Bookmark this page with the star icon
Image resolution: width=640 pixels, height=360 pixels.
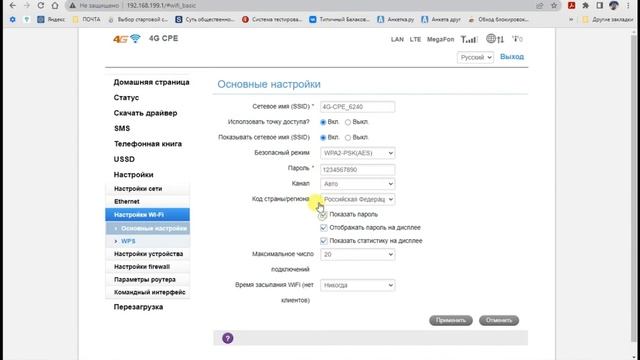pos(554,5)
